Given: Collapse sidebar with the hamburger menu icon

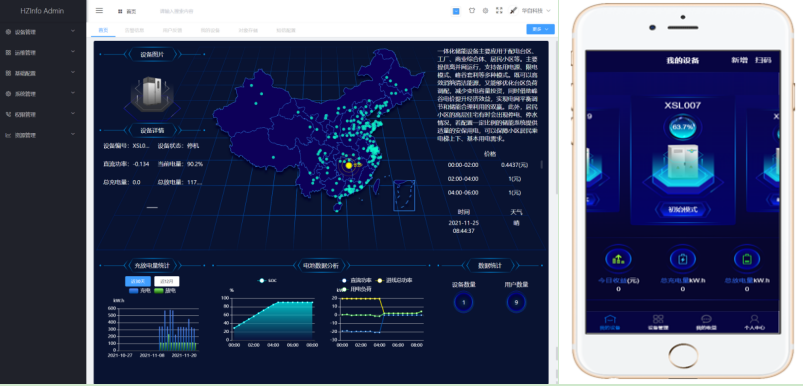Looking at the screenshot, I should [99, 10].
